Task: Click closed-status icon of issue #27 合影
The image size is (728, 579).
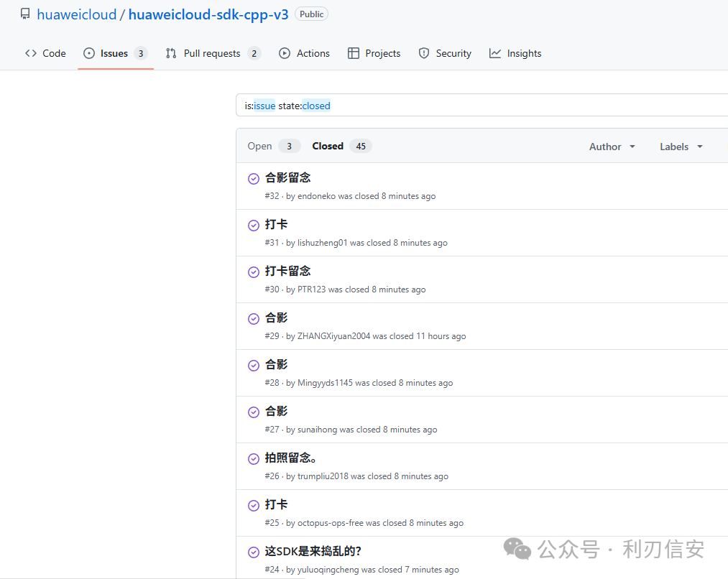Action: tap(254, 412)
